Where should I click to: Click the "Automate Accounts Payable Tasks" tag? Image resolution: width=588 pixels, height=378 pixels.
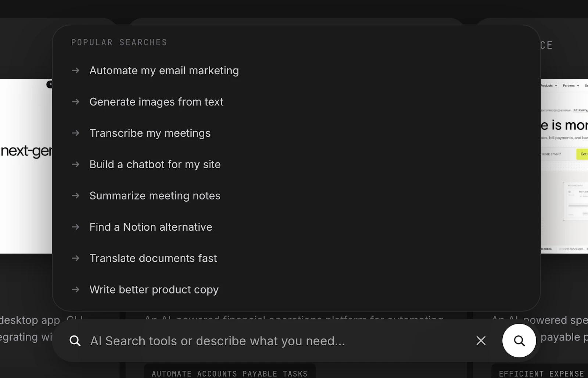(x=230, y=372)
